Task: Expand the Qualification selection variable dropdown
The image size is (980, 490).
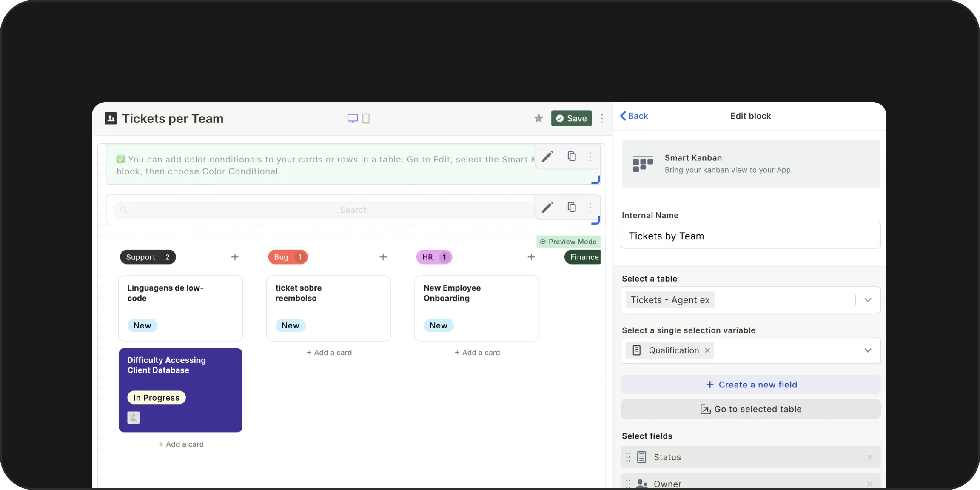Action: point(868,350)
